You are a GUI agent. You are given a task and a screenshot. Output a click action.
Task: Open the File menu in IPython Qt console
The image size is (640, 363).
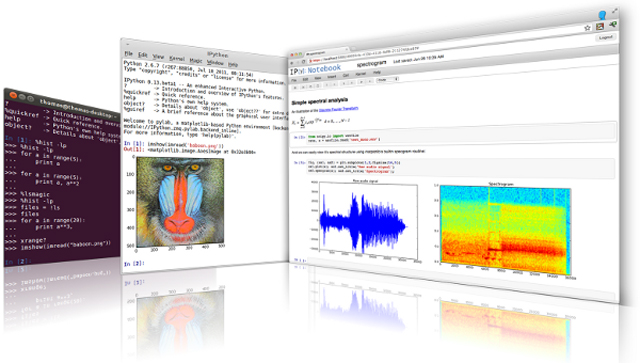129,53
